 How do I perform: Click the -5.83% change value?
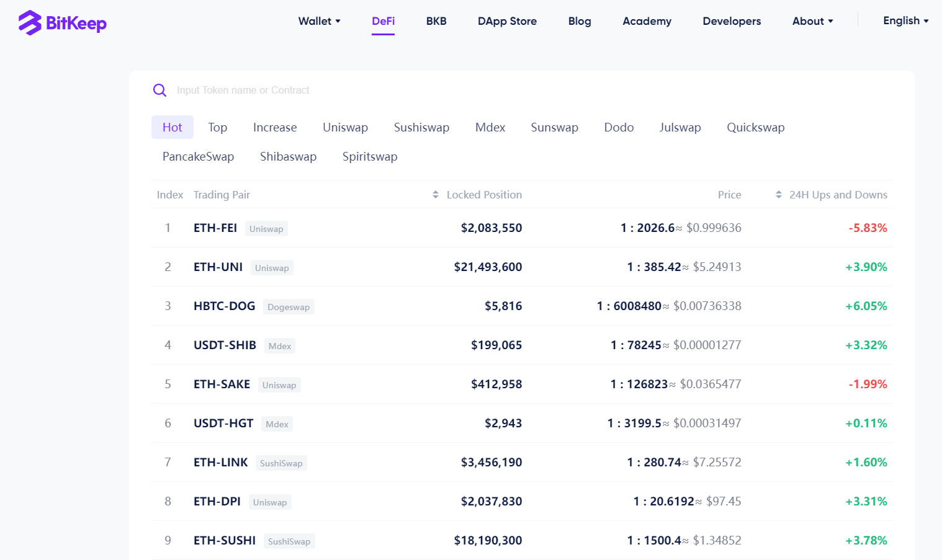tap(868, 228)
